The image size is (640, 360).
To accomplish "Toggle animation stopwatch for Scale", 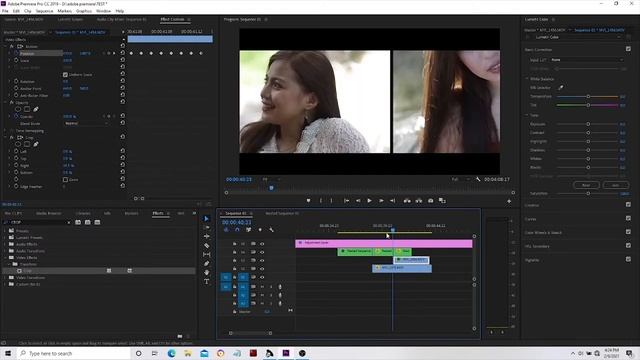I will tap(16, 60).
